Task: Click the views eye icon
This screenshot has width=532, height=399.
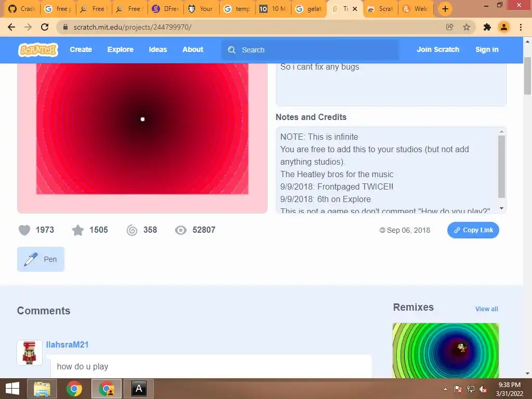Action: pos(180,230)
